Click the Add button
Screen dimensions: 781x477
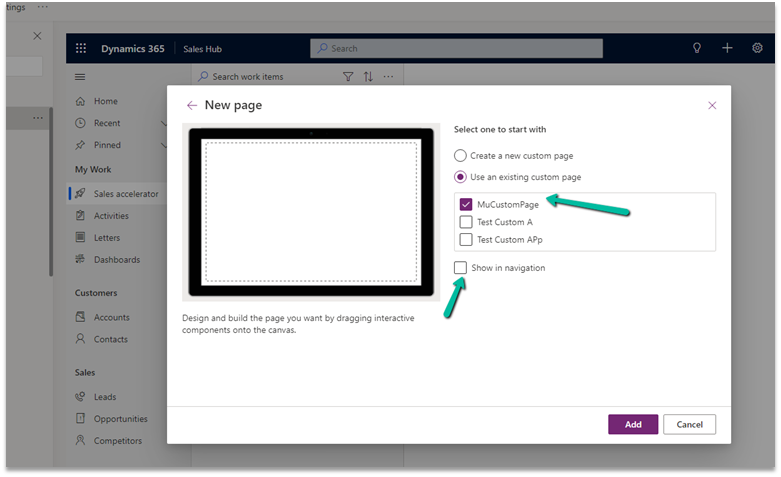(633, 424)
